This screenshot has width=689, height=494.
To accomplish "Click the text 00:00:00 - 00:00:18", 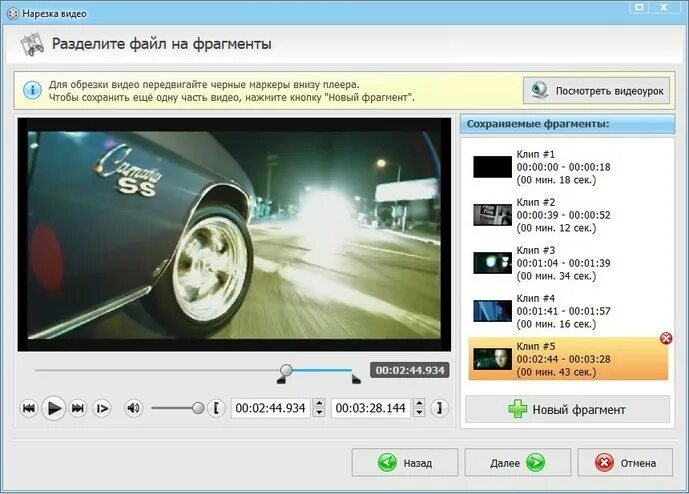I will point(563,167).
